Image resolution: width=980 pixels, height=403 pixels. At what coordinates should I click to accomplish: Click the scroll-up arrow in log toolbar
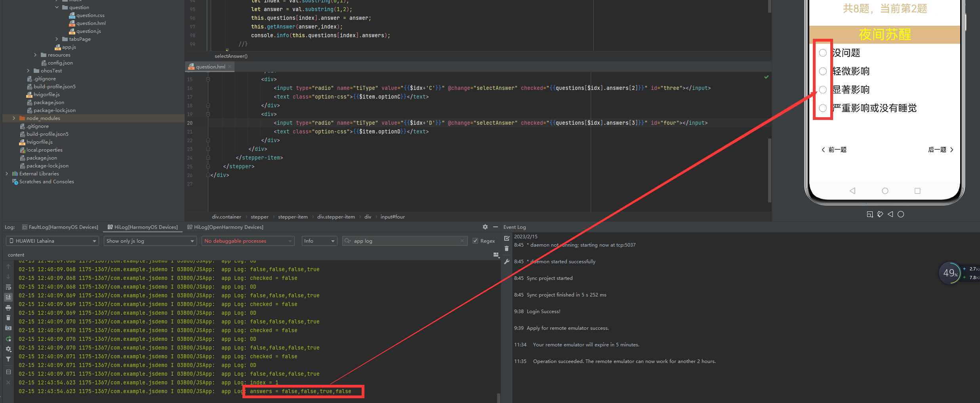click(8, 266)
